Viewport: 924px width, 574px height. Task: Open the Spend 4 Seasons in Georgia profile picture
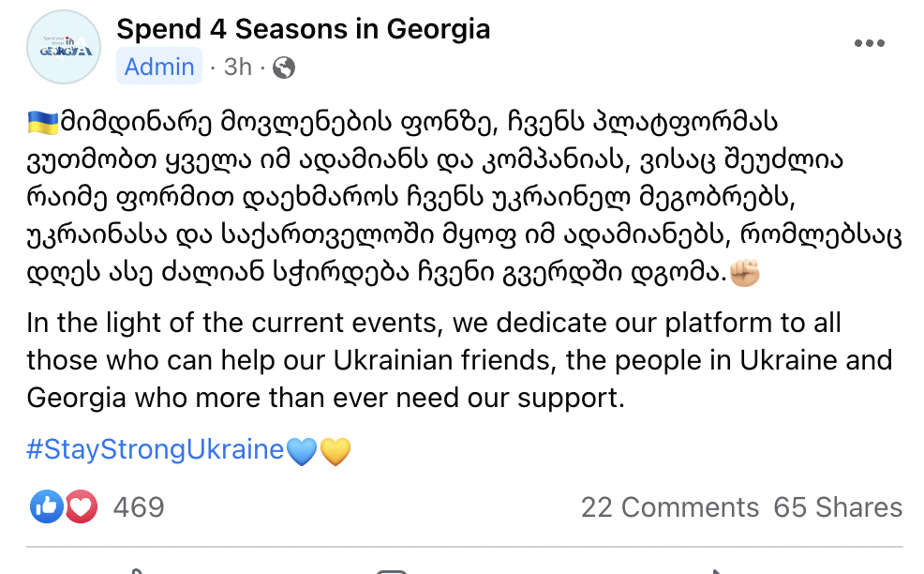(66, 47)
